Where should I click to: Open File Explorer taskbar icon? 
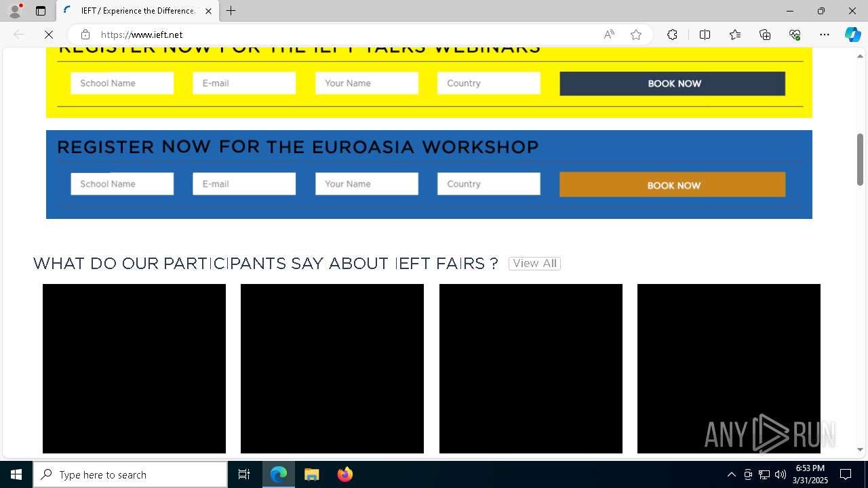click(311, 474)
